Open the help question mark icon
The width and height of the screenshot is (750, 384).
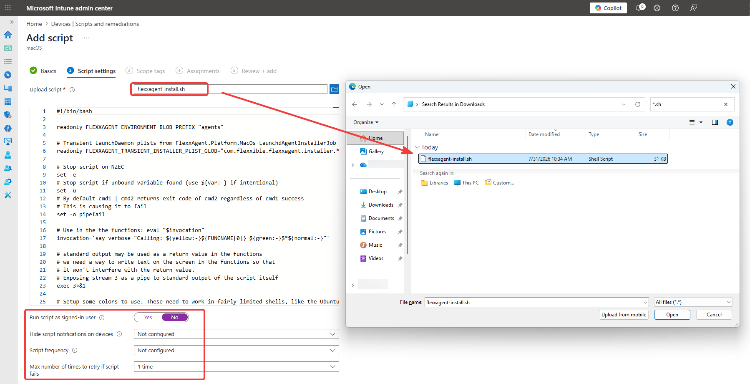tap(675, 8)
